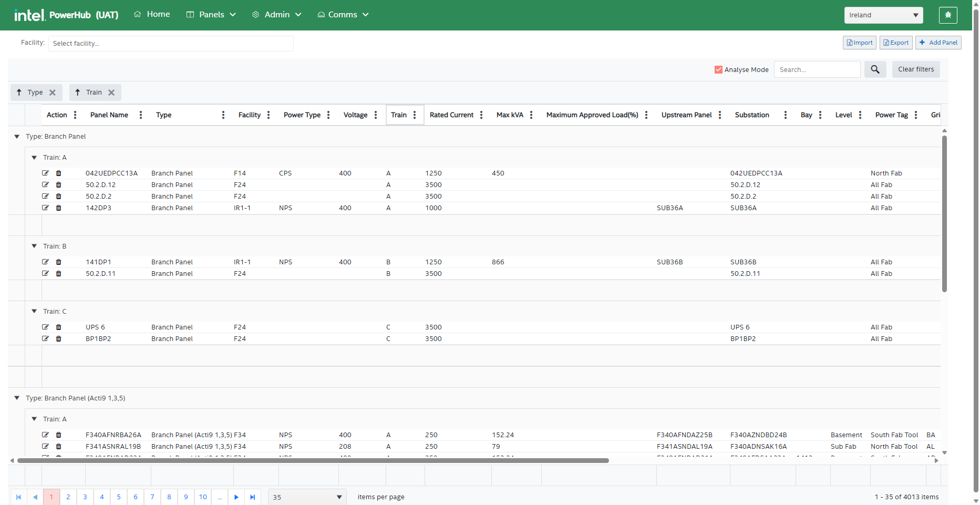Open column menu for Rated Current
Viewport: 980px width, 505px height.
click(x=481, y=115)
